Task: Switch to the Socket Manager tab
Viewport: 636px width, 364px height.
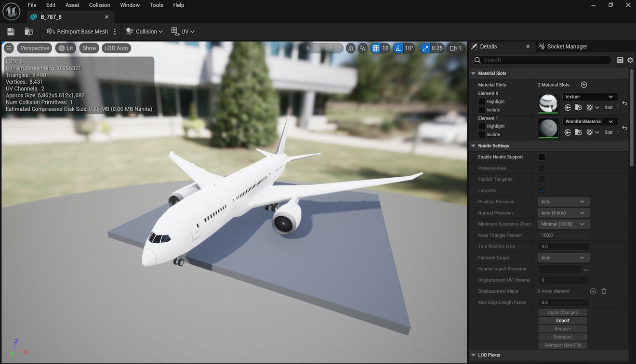Action: pos(563,47)
